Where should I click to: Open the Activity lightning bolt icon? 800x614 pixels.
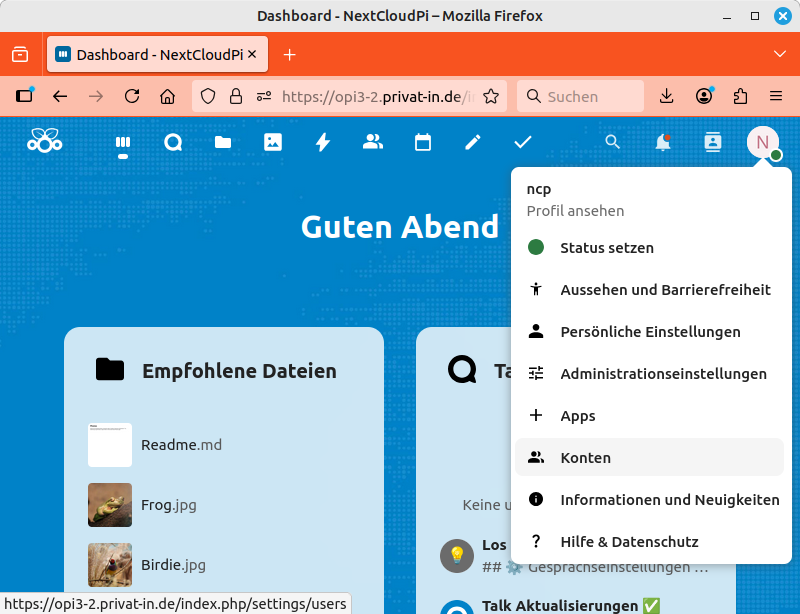pyautogui.click(x=323, y=142)
